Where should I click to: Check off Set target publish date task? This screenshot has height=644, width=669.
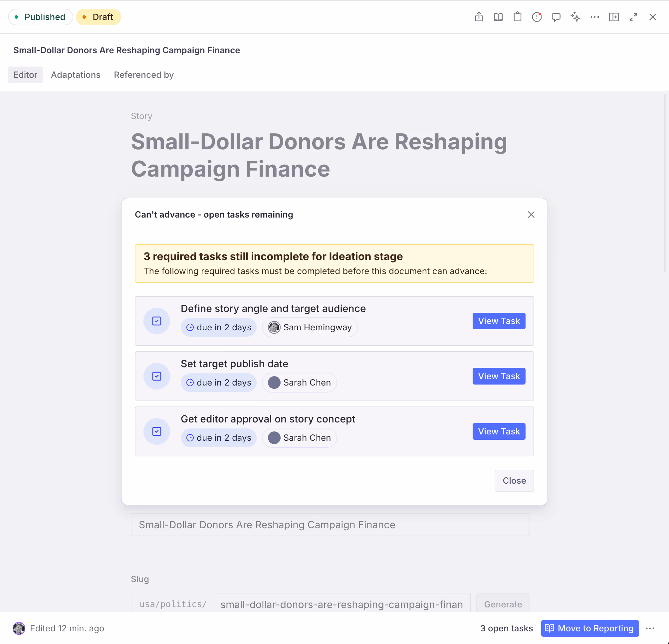click(x=157, y=376)
